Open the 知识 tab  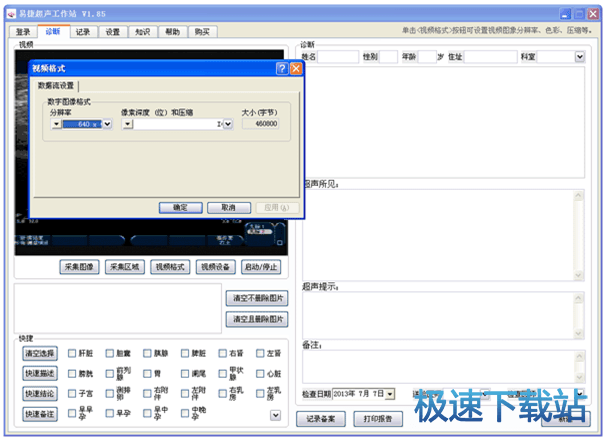143,32
